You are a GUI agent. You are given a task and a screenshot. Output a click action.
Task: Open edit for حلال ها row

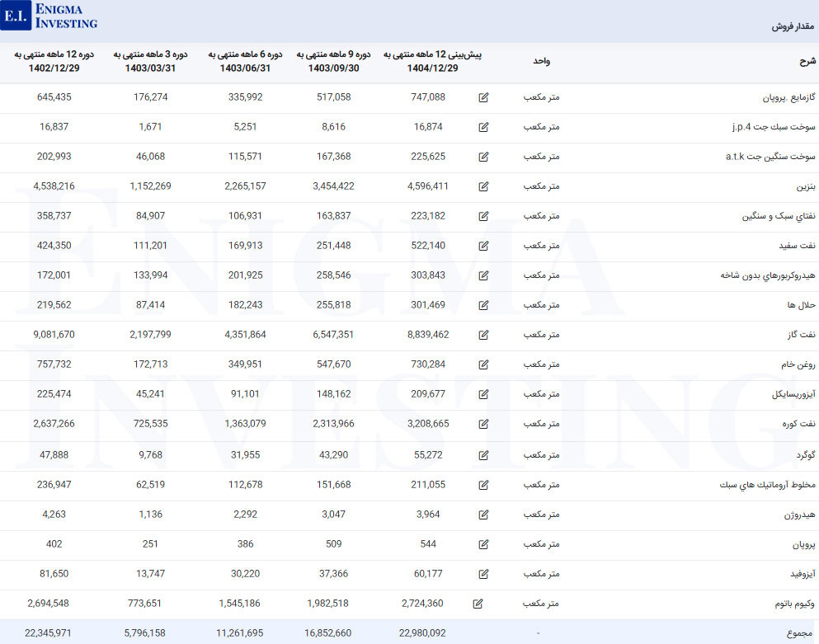483,306
